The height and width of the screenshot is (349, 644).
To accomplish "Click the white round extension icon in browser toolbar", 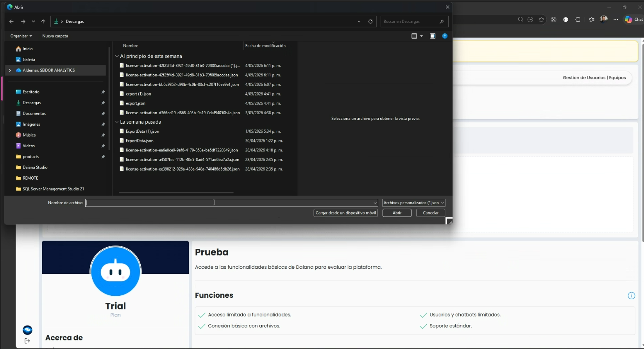I will [x=566, y=20].
